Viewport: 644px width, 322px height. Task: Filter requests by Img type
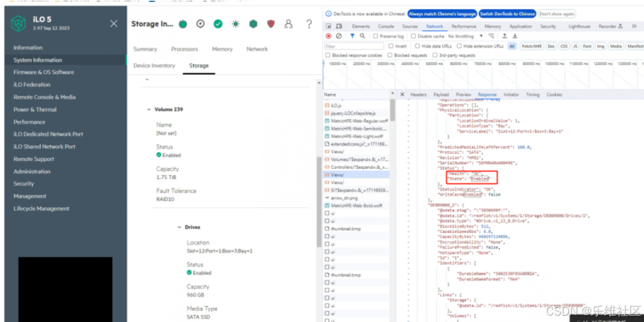pos(601,46)
